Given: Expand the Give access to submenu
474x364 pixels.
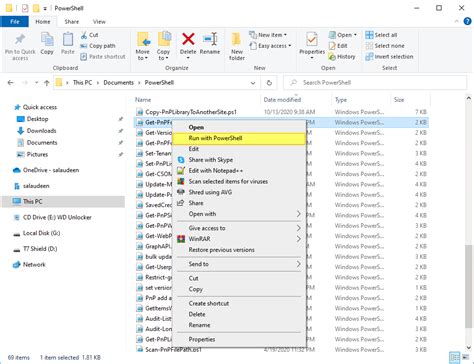Looking at the screenshot, I should pyautogui.click(x=239, y=228).
